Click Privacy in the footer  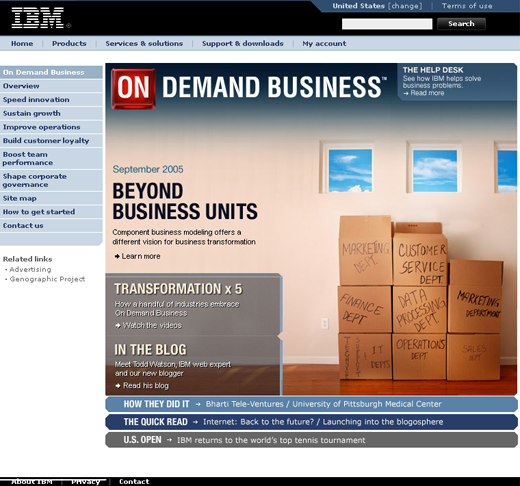click(x=86, y=482)
